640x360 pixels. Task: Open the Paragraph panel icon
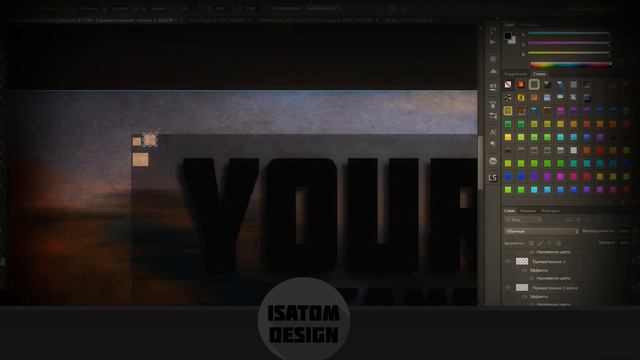coord(493,144)
